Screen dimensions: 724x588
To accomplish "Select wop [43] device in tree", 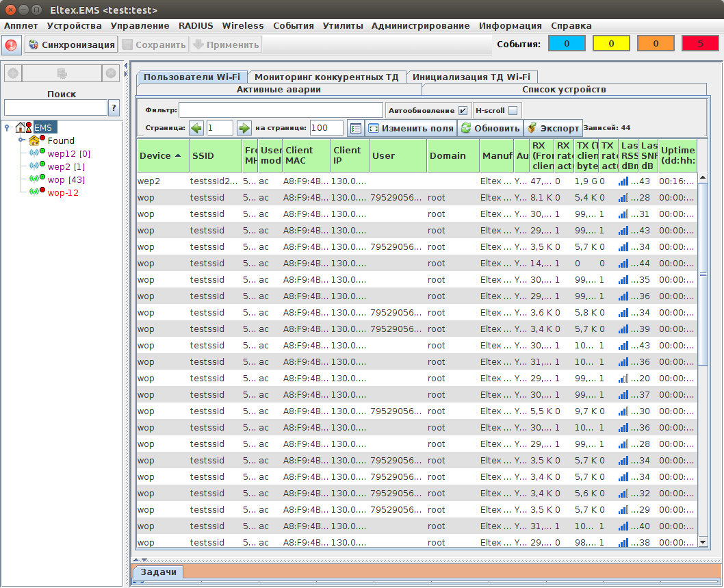I will click(66, 179).
